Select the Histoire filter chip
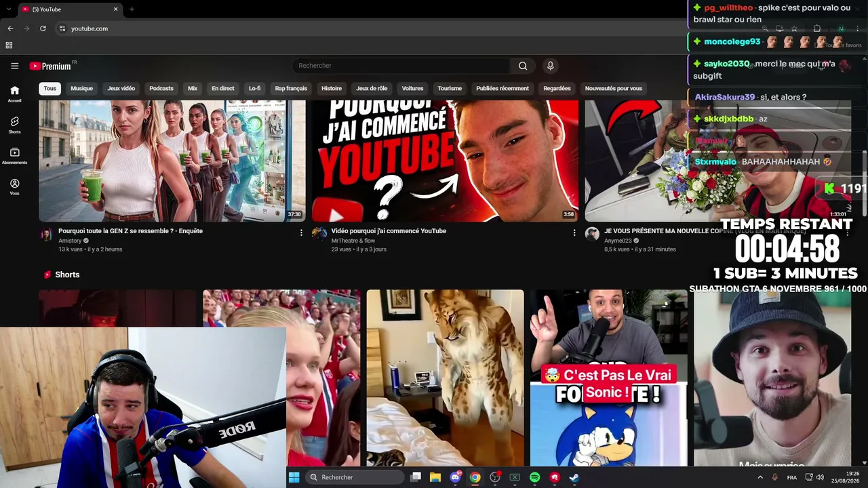The image size is (868, 488). click(x=332, y=88)
